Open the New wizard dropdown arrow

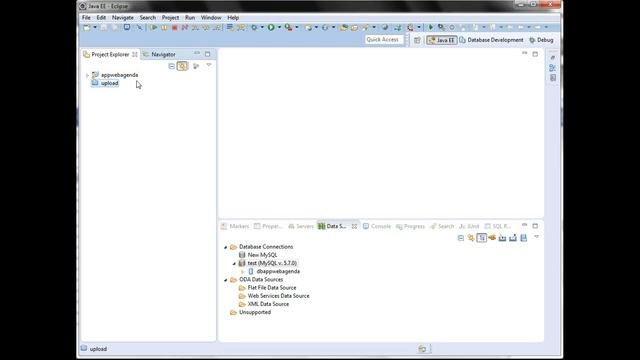95,27
